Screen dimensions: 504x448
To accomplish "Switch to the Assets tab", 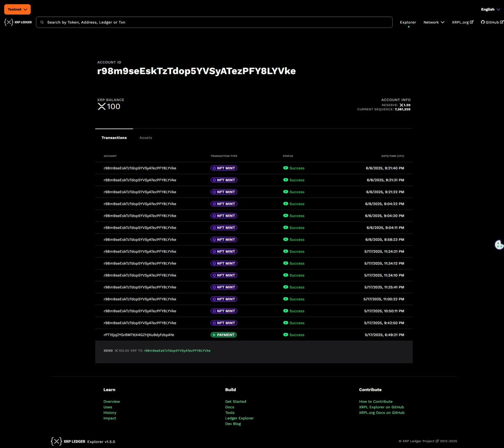I will tap(146, 138).
